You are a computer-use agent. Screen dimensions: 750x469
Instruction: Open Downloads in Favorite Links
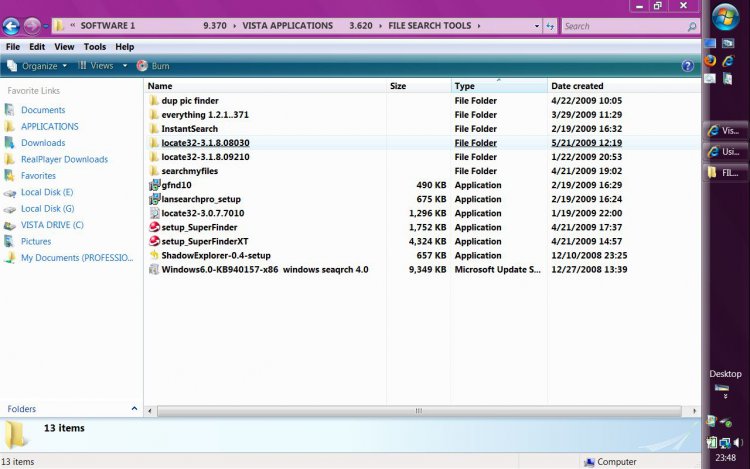pyautogui.click(x=43, y=143)
